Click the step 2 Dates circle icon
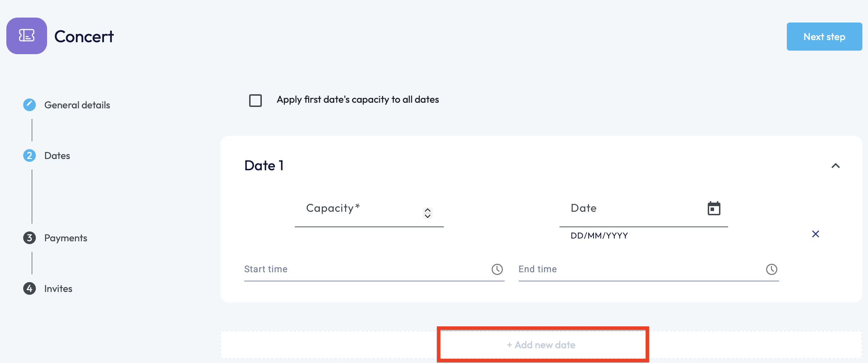Screen dimensions: 868x363 30,155
